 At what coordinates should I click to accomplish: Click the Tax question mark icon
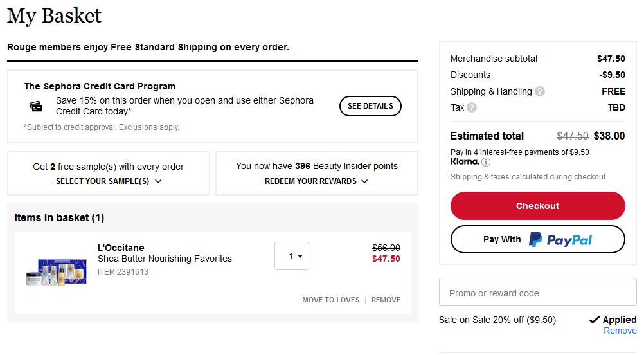click(472, 107)
